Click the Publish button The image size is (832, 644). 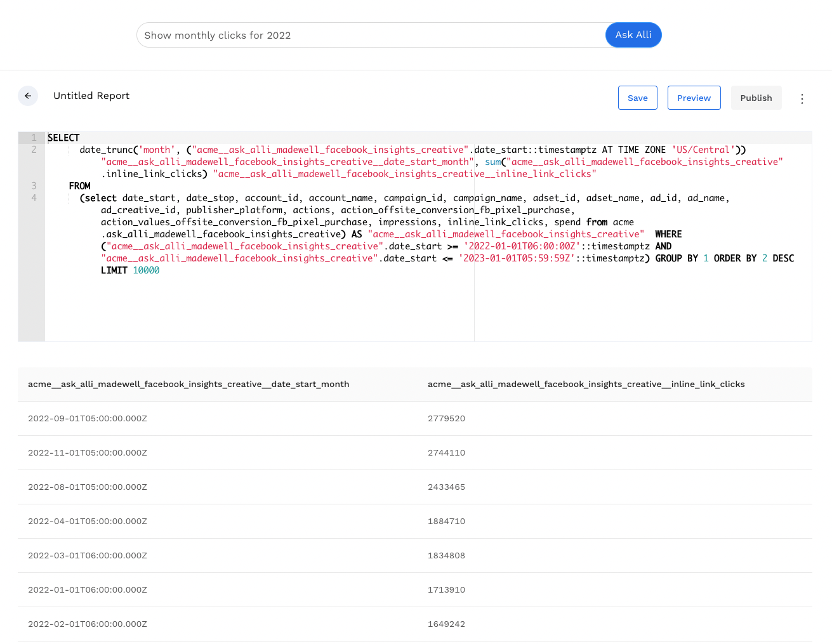pyautogui.click(x=756, y=98)
